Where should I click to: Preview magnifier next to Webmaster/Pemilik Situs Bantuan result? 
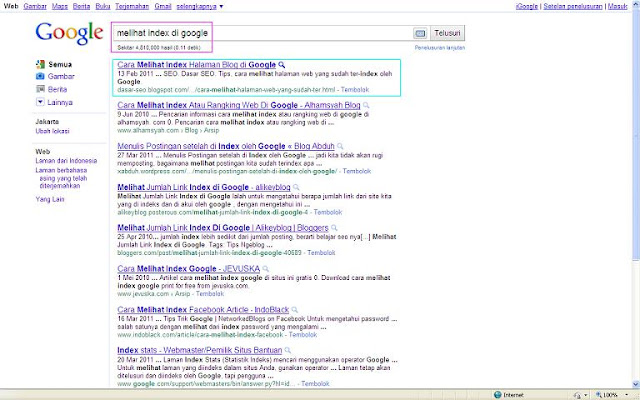288,350
